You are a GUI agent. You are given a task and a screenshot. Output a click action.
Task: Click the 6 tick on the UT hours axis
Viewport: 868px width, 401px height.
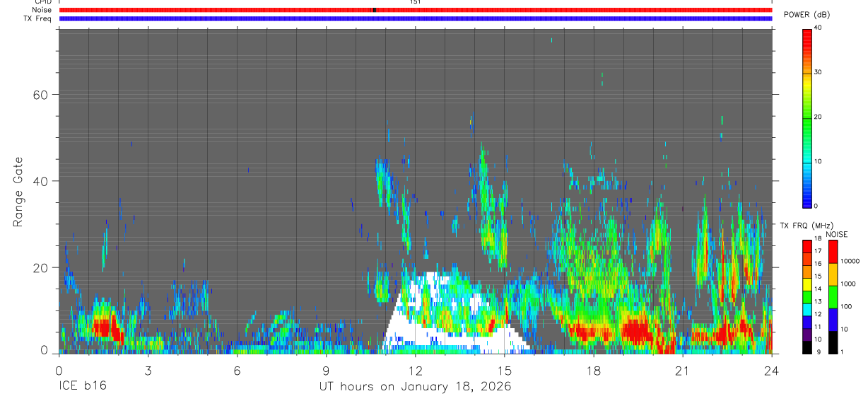[237, 371]
